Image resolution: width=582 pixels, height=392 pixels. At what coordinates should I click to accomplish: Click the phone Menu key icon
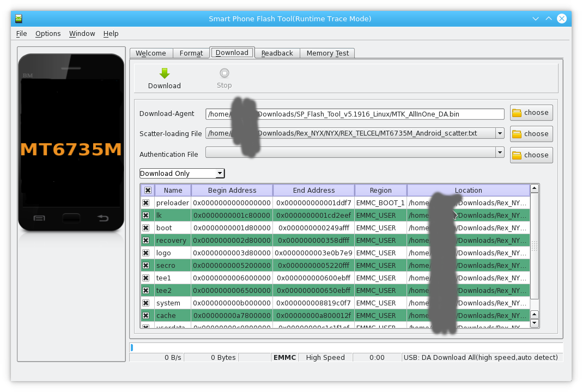[x=39, y=218]
